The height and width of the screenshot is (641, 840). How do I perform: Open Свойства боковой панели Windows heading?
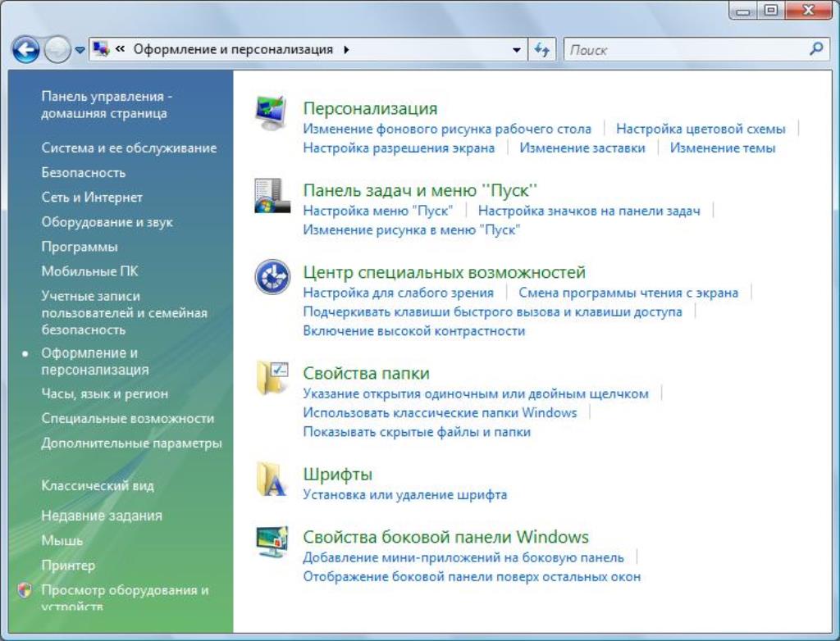(x=445, y=537)
